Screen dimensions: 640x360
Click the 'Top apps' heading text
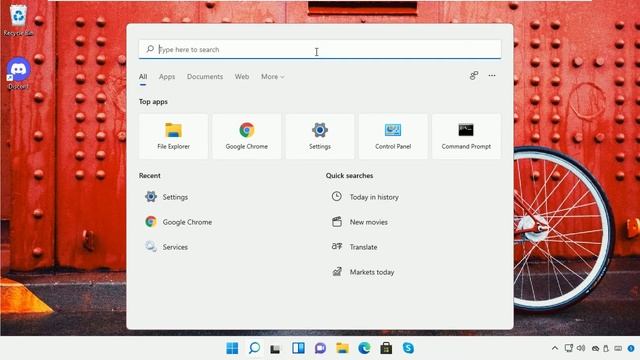point(153,102)
